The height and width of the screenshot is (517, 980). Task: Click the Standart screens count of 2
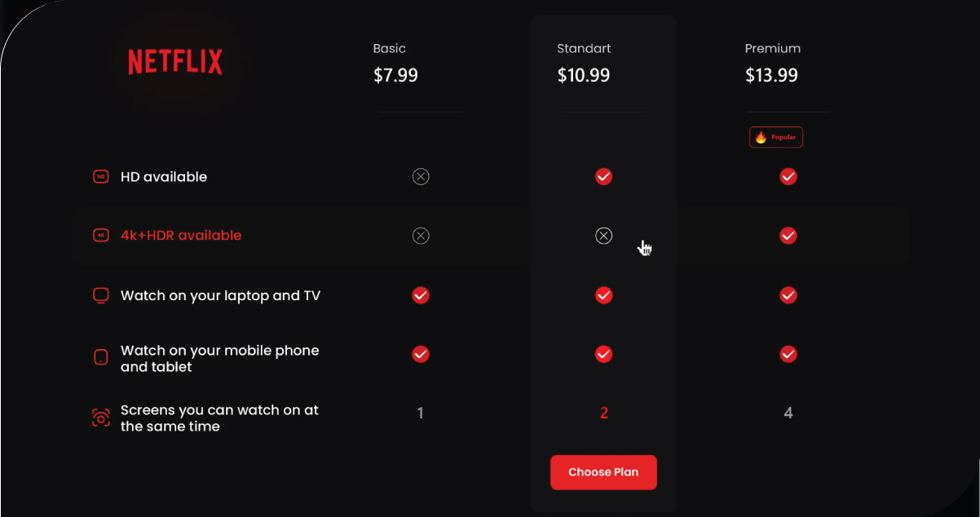click(x=603, y=413)
